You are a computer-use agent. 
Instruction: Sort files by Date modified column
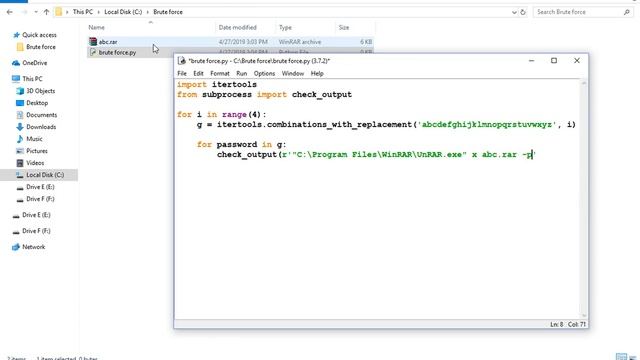point(238,27)
